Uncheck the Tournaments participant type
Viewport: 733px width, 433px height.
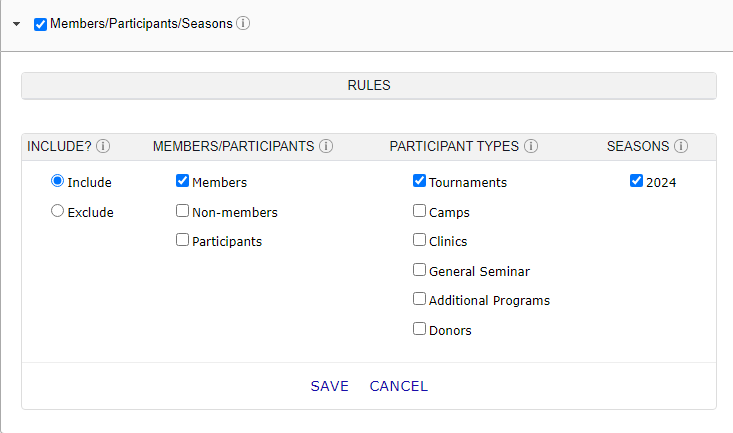419,182
